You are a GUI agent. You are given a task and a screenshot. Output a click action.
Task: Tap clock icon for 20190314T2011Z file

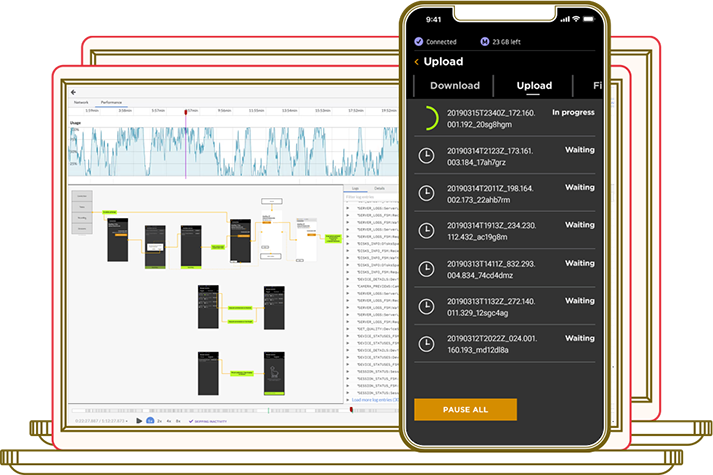coord(426,193)
